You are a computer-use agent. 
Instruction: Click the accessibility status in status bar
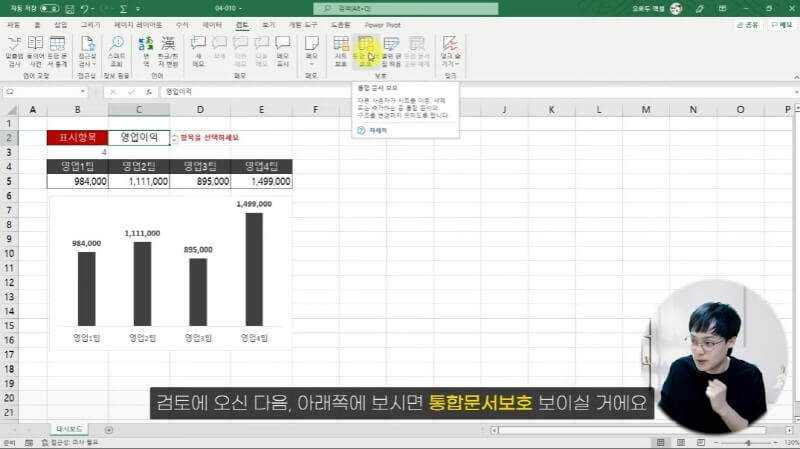click(70, 443)
